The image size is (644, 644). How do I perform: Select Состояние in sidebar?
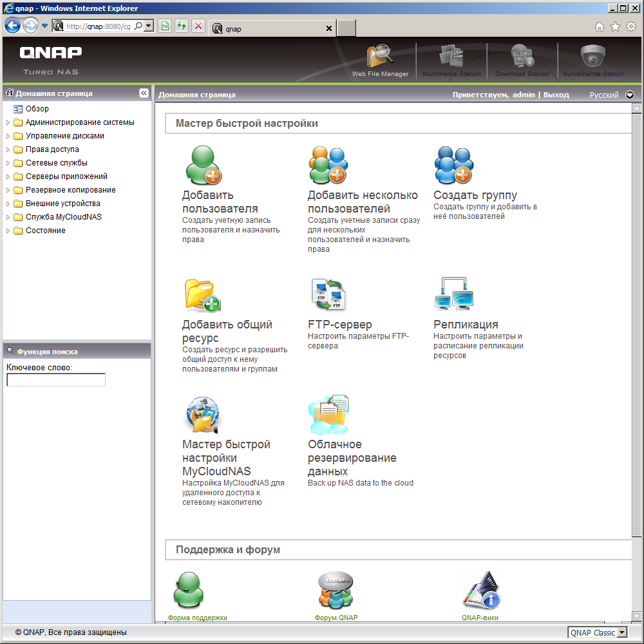pyautogui.click(x=45, y=231)
